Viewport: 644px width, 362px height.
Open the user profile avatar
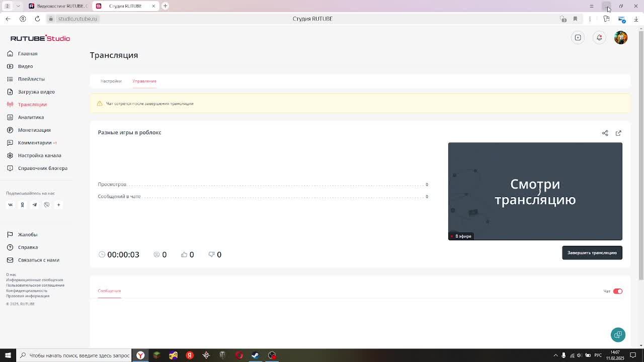point(621,38)
